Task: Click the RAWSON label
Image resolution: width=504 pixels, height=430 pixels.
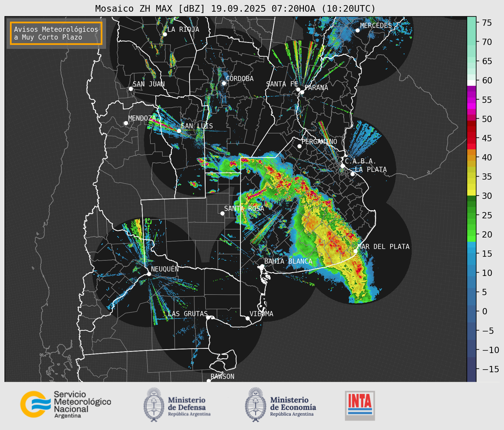Action: tap(222, 376)
